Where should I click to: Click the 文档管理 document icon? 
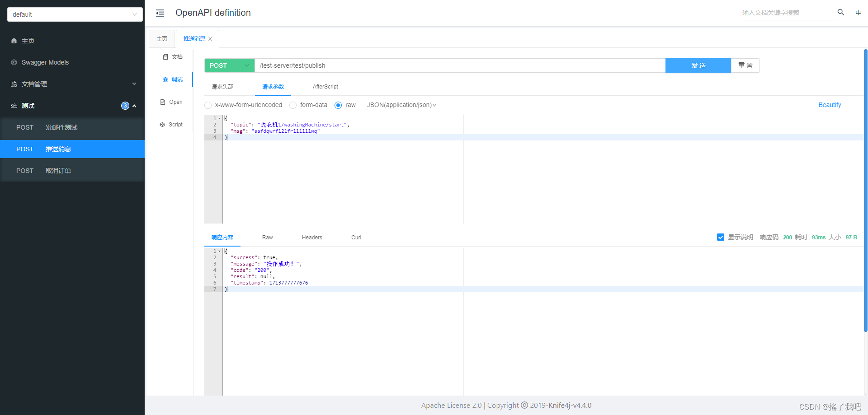point(14,84)
